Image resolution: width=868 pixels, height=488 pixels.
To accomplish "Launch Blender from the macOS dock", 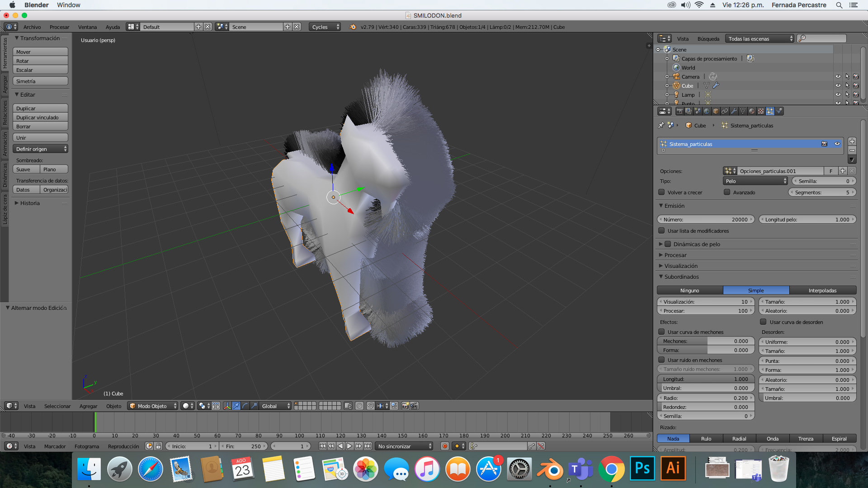I will [550, 469].
